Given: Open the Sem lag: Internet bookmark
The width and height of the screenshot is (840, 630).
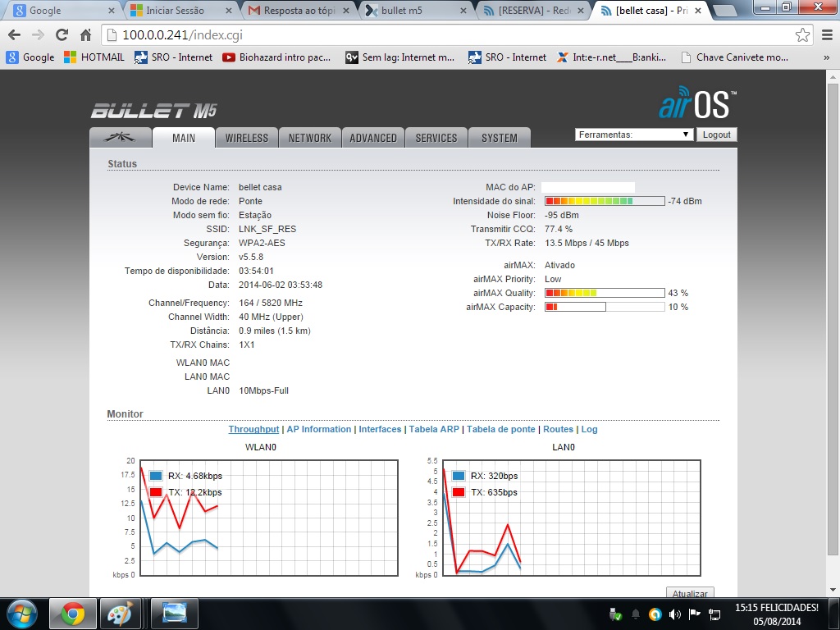Looking at the screenshot, I should pyautogui.click(x=399, y=57).
